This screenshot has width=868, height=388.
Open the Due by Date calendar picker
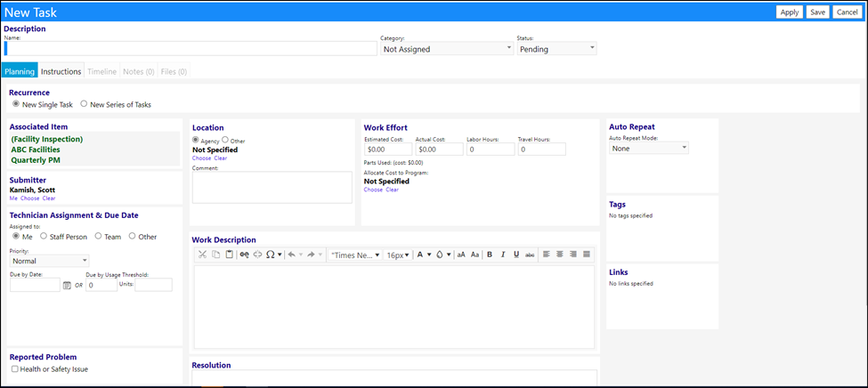point(67,286)
